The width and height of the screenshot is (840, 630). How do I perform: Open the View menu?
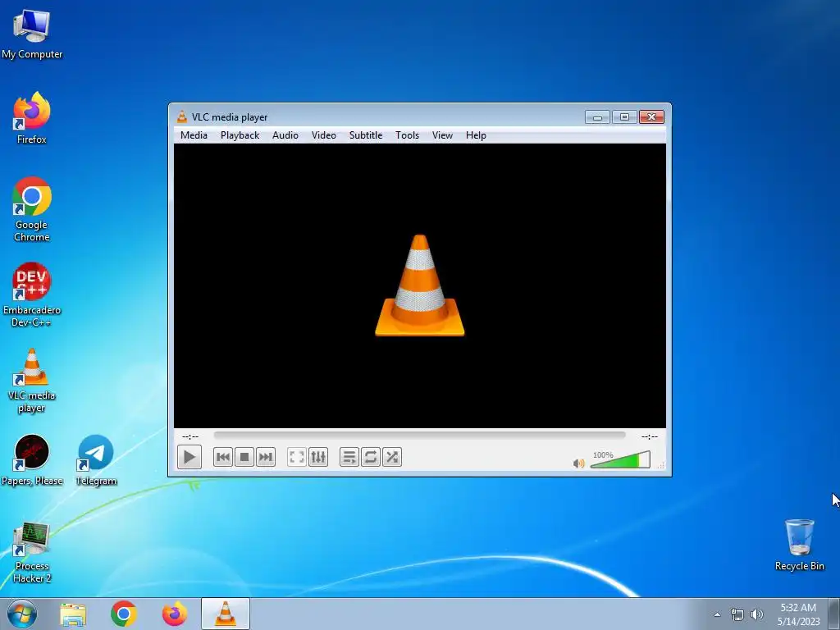[442, 135]
